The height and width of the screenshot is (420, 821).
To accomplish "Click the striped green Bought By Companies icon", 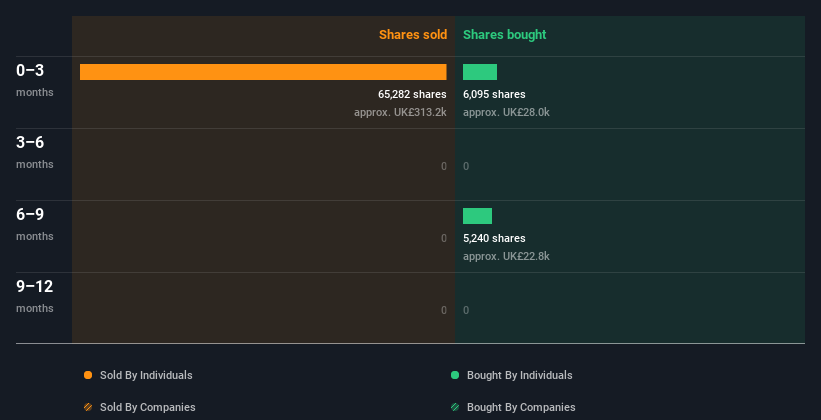I will [x=455, y=407].
